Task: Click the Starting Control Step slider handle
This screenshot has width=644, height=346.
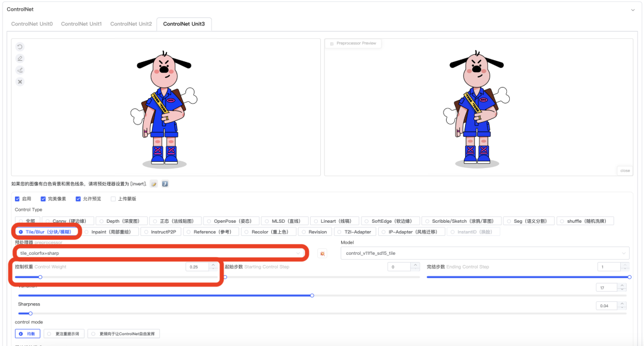Action: tap(225, 278)
